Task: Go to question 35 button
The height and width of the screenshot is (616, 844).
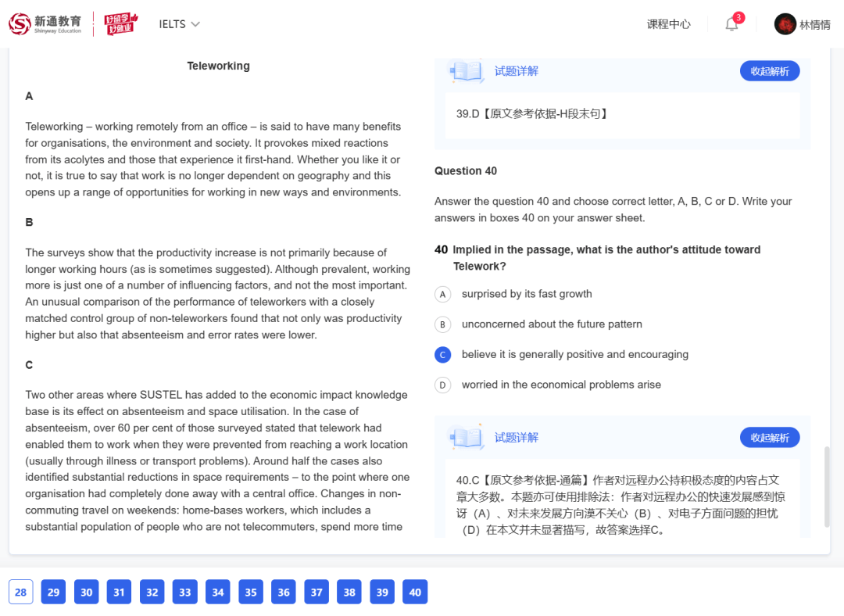Action: 251,593
